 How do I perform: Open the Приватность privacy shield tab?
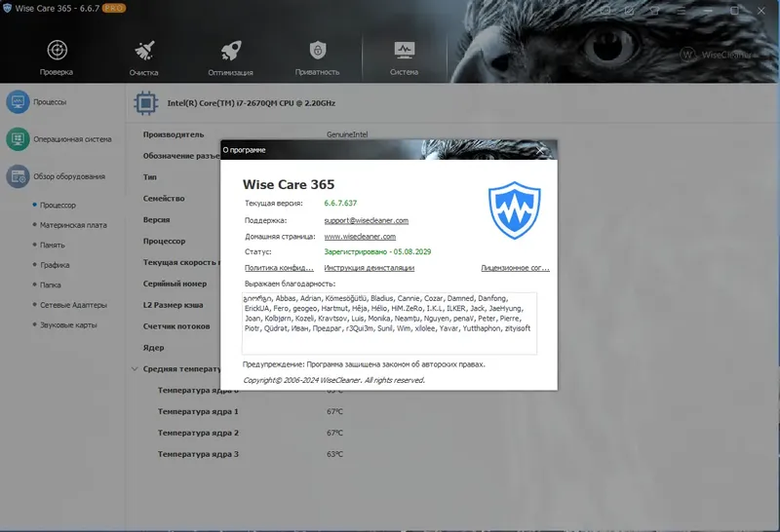coord(318,57)
